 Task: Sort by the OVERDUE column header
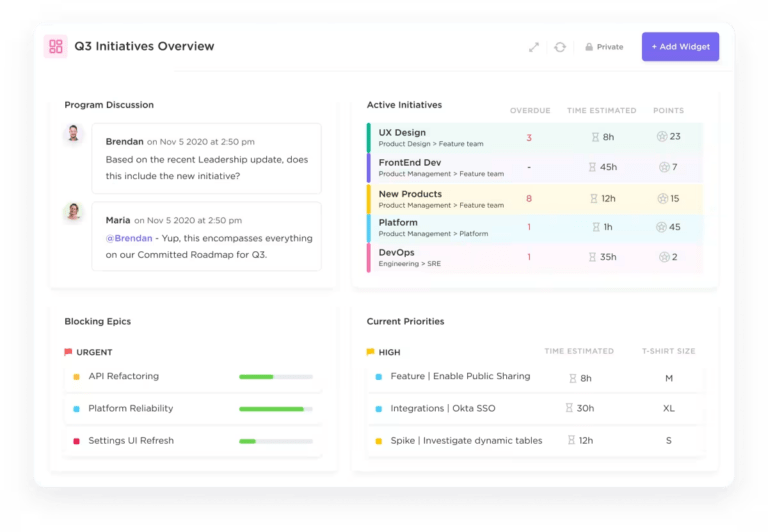point(530,110)
